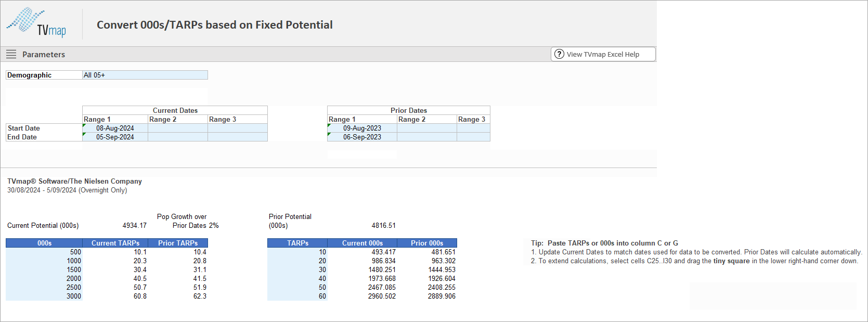Image resolution: width=868 pixels, height=322 pixels.
Task: Select Current TARPs value 40.5
Action: coord(115,278)
